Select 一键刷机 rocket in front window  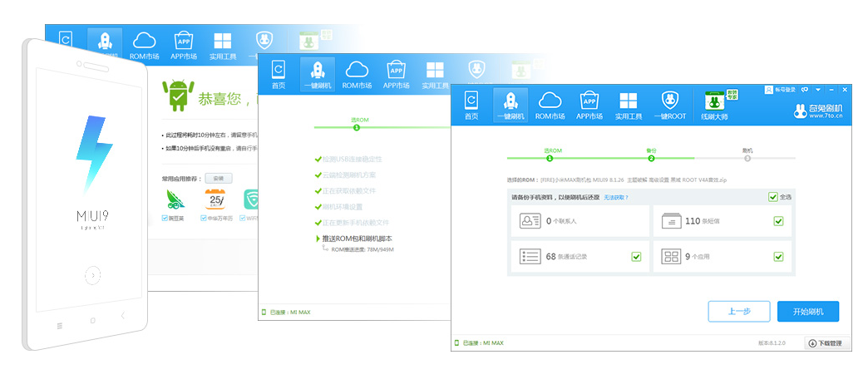(x=510, y=106)
